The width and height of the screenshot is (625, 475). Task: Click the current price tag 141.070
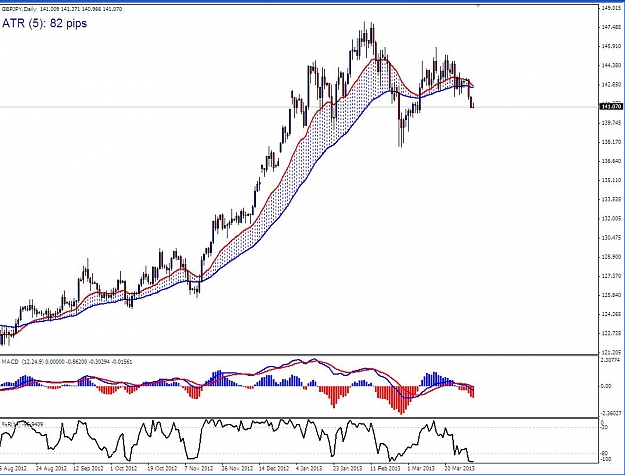[x=611, y=106]
